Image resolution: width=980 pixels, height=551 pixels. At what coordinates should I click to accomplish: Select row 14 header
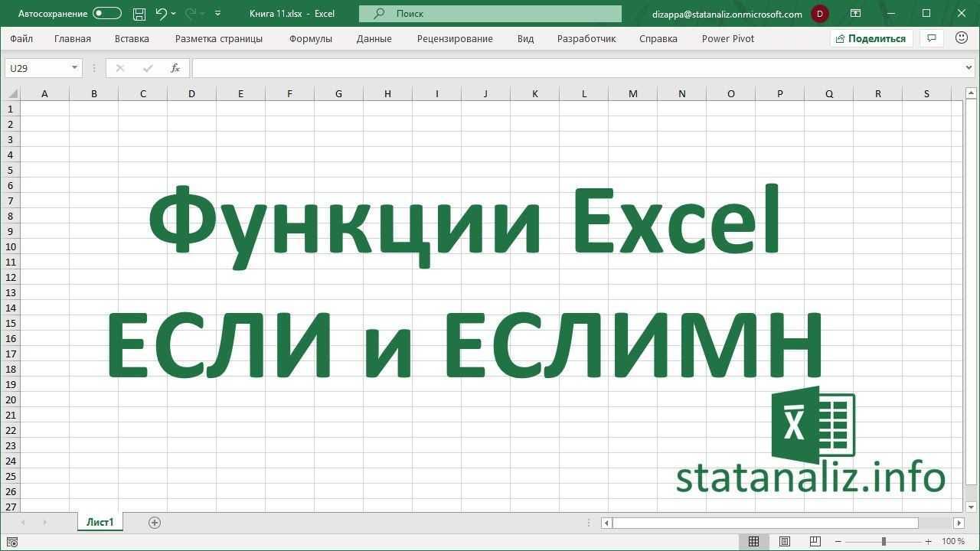pyautogui.click(x=11, y=308)
